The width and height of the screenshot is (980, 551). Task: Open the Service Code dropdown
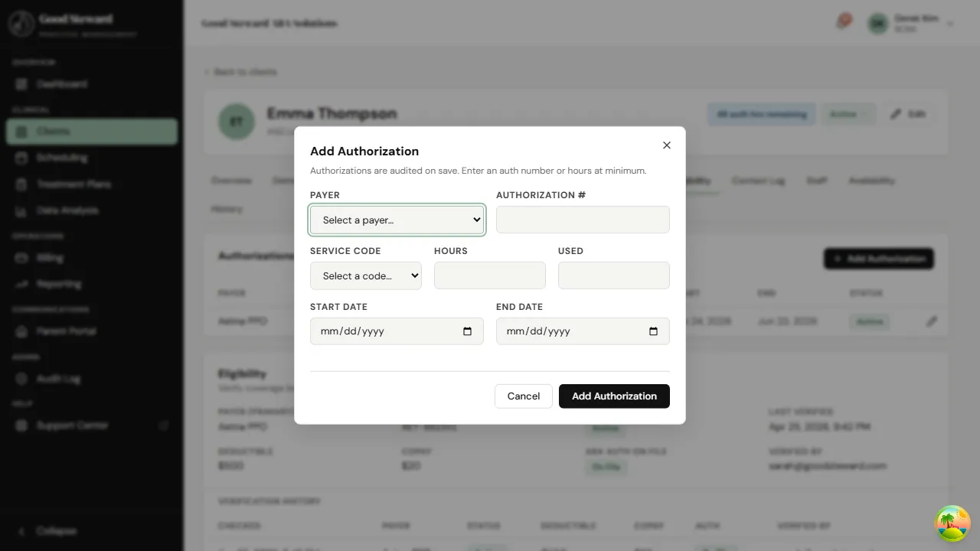(x=365, y=275)
